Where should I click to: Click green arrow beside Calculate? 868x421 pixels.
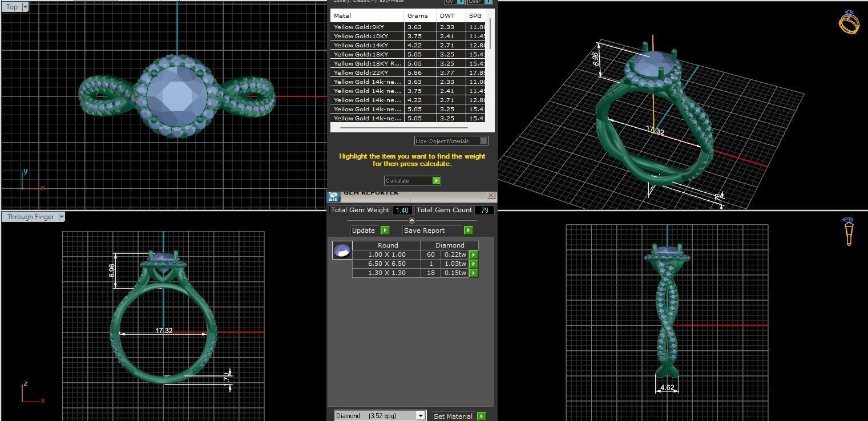pos(437,180)
